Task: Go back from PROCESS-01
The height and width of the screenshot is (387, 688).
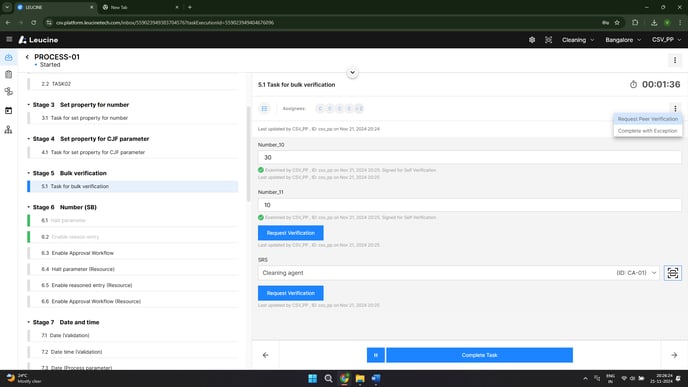Action: [27, 57]
